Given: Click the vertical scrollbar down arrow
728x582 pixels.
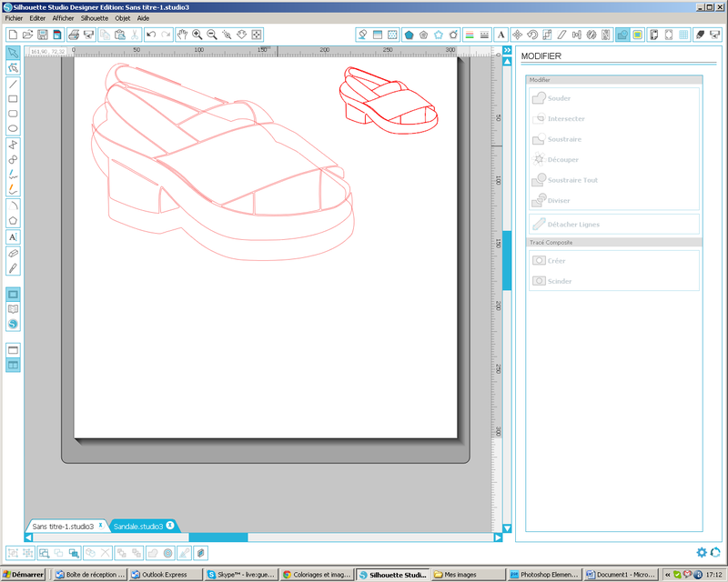Looking at the screenshot, I should pyautogui.click(x=507, y=528).
